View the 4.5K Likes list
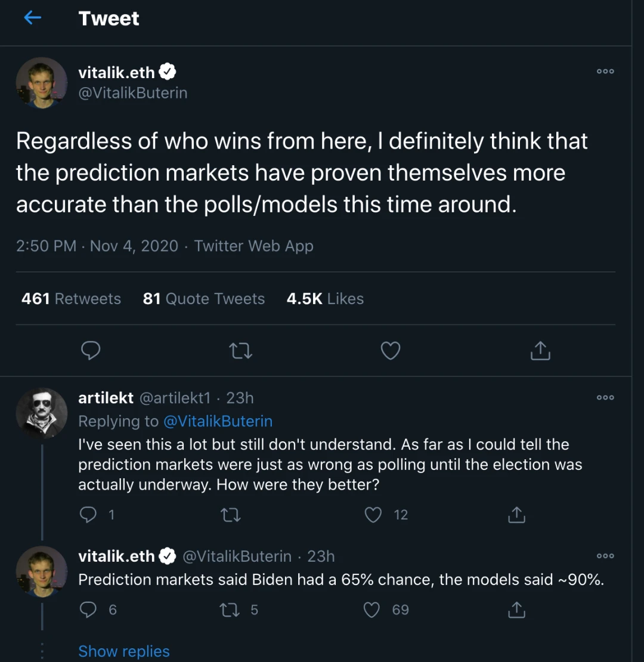 click(x=325, y=299)
